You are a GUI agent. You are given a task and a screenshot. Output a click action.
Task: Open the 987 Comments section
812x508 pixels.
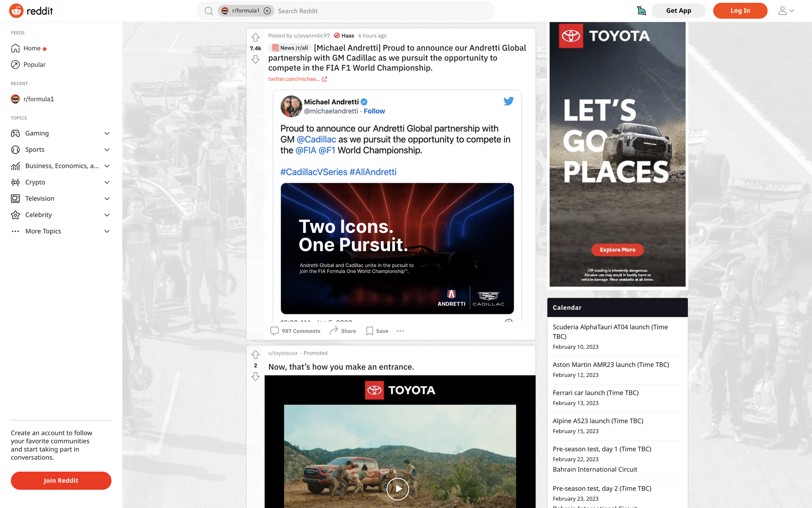tap(295, 331)
